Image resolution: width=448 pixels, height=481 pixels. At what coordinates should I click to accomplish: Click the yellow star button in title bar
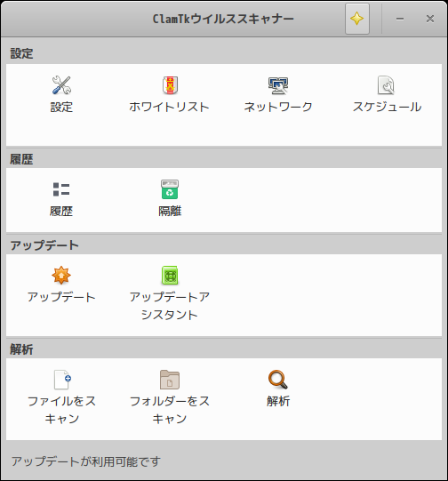(x=357, y=19)
